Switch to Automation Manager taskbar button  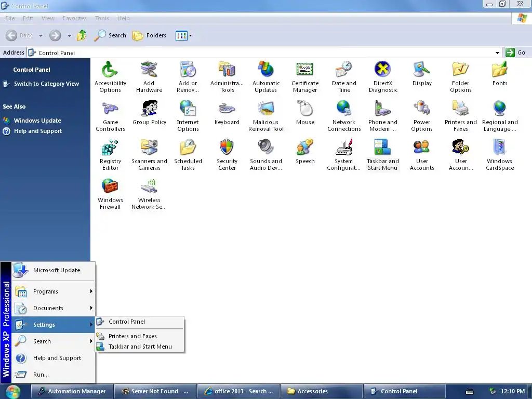[72, 391]
